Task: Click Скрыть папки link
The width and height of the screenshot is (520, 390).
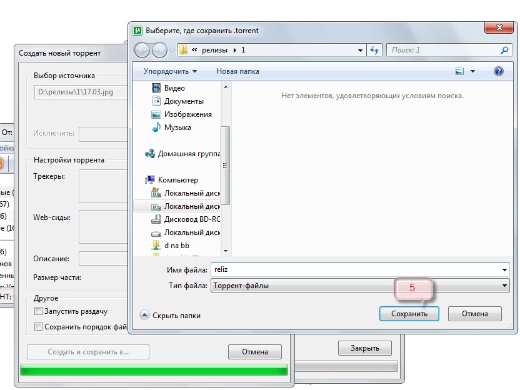Action: coord(176,315)
